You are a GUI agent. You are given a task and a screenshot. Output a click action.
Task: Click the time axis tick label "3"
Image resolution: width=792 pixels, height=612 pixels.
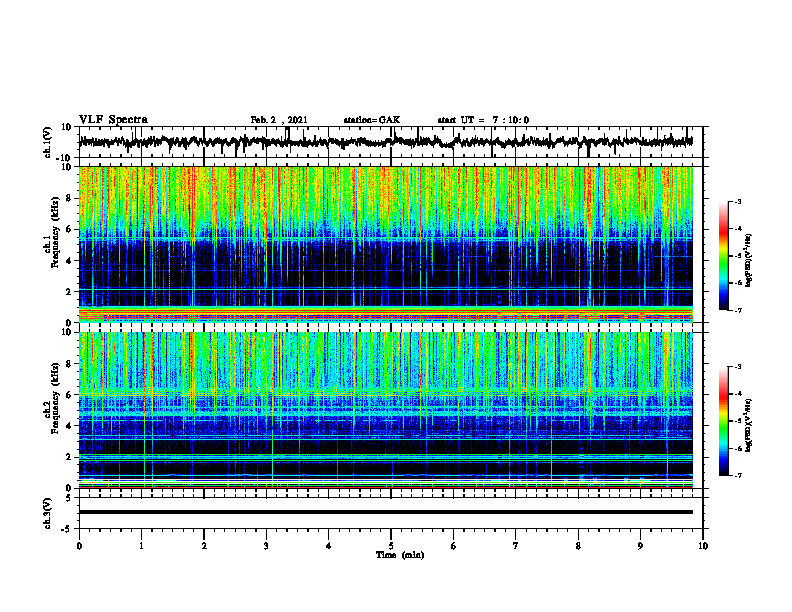[266, 546]
